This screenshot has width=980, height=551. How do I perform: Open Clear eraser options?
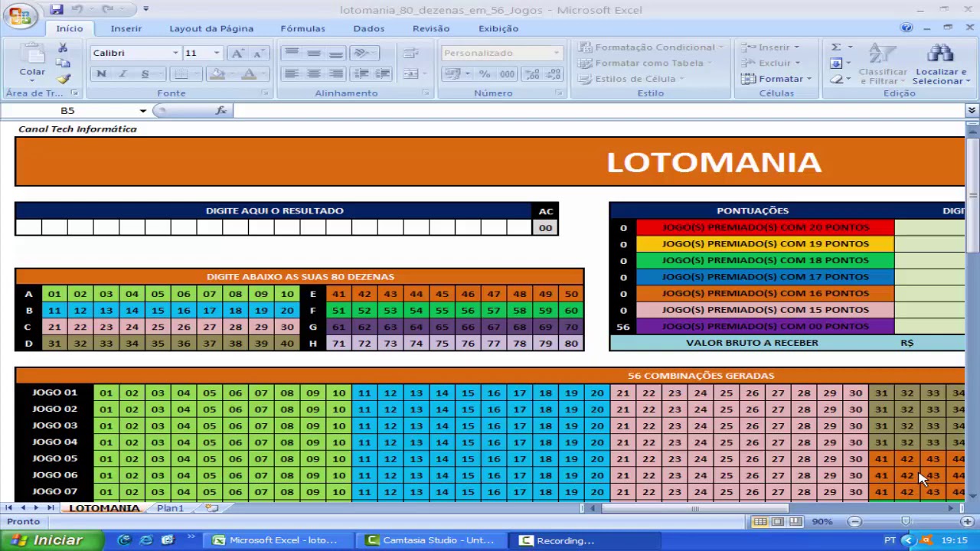pos(836,79)
